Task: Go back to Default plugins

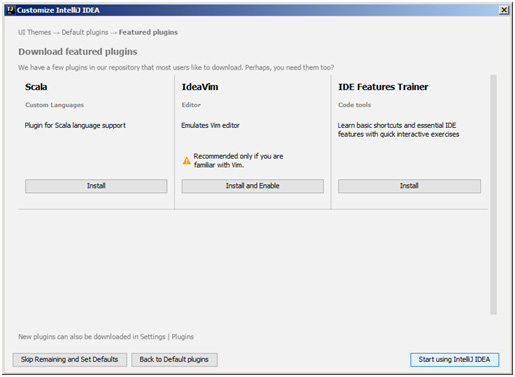Action: point(174,360)
